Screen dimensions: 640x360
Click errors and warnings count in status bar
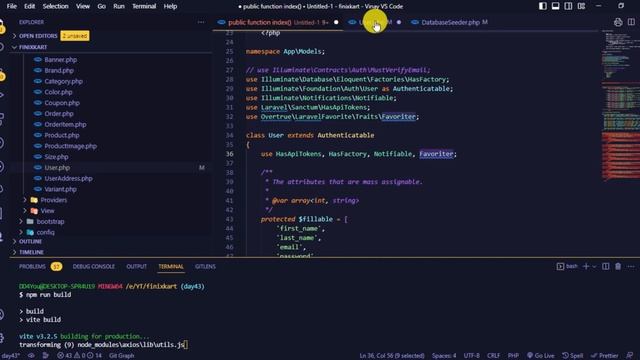pos(80,356)
